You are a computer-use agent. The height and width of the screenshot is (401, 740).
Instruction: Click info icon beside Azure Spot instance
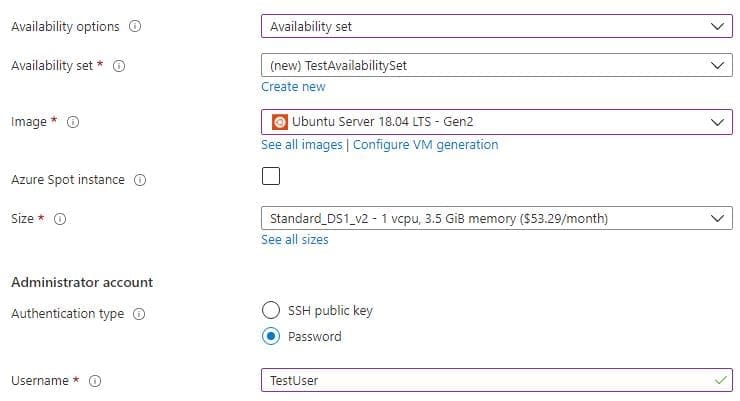click(140, 180)
